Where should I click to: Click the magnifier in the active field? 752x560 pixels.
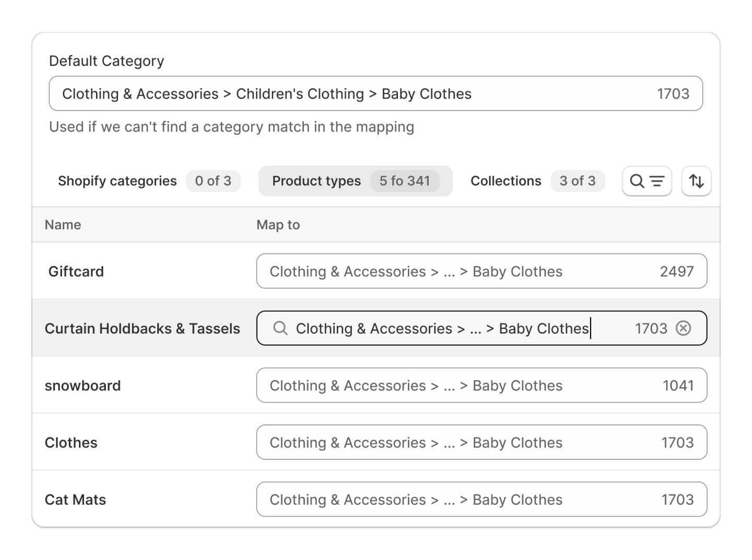(280, 328)
